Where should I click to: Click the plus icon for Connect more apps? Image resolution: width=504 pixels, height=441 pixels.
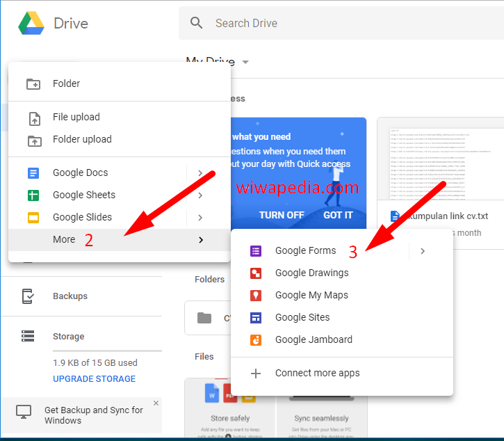tap(256, 374)
